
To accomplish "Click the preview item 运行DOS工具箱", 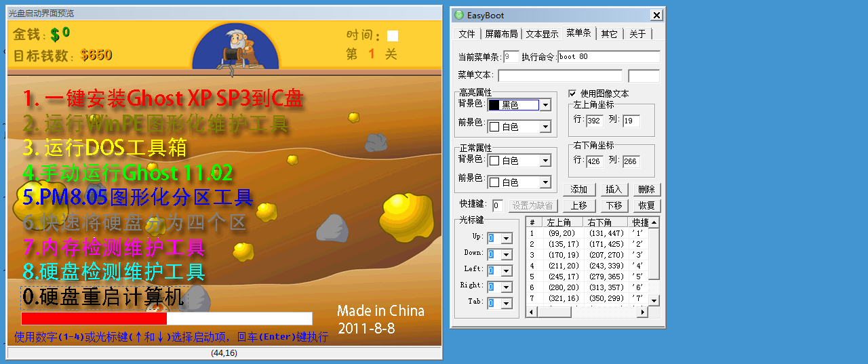I will tap(105, 147).
